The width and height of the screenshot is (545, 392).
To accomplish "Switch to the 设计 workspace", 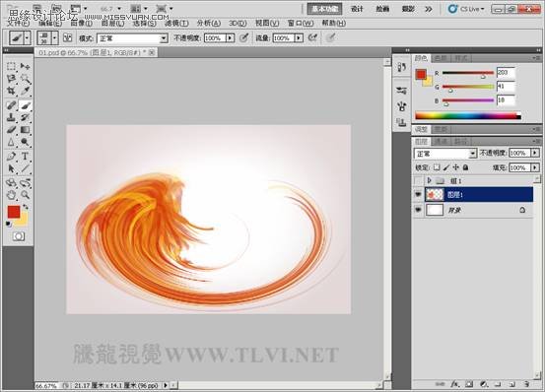I will pyautogui.click(x=357, y=9).
